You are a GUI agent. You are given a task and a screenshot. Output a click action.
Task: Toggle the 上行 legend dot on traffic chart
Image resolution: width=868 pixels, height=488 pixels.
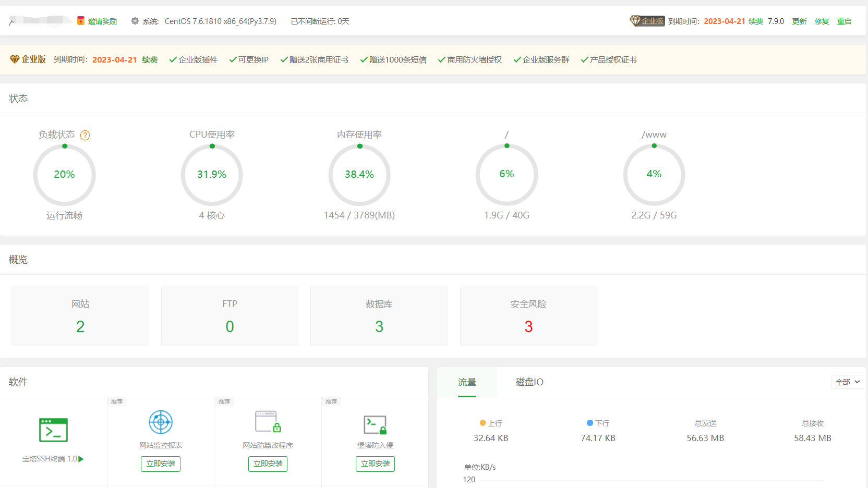click(x=483, y=423)
